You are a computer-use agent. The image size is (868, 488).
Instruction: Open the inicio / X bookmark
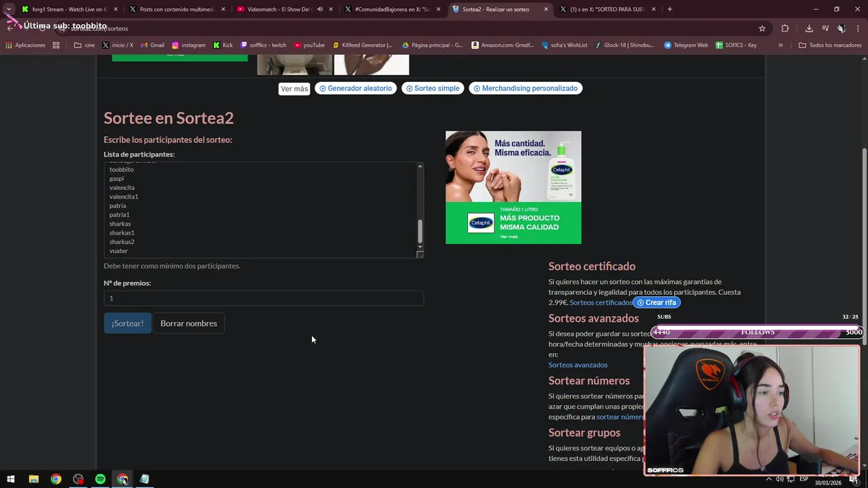coord(117,45)
